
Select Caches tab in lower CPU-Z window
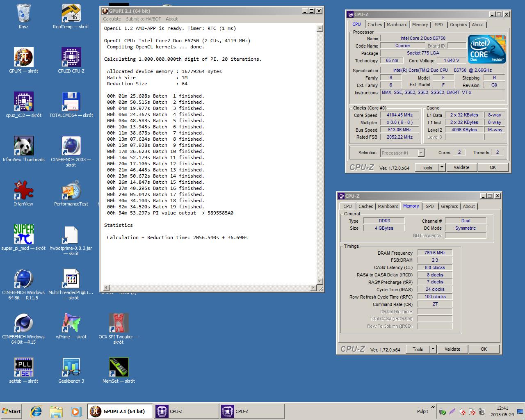point(365,206)
